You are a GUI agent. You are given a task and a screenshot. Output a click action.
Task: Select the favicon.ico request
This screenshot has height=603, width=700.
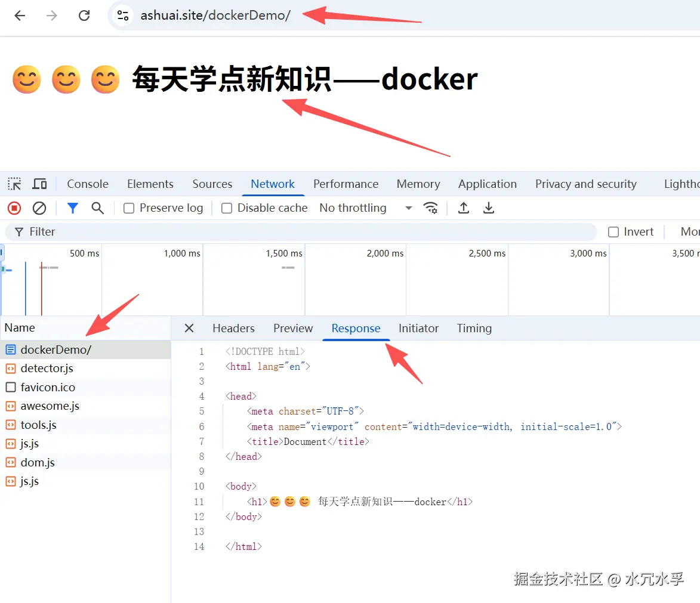[x=85, y=387]
